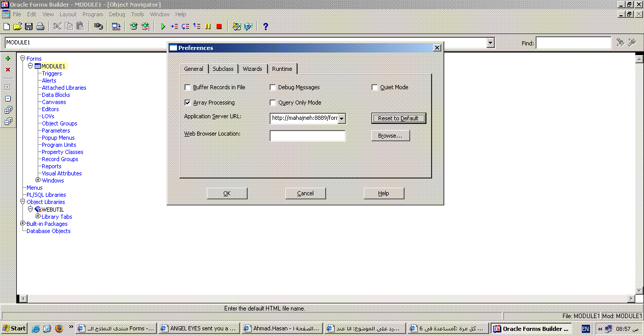Open the yellow folder icon in toolbar
This screenshot has width=644, height=336.
(x=17, y=27)
